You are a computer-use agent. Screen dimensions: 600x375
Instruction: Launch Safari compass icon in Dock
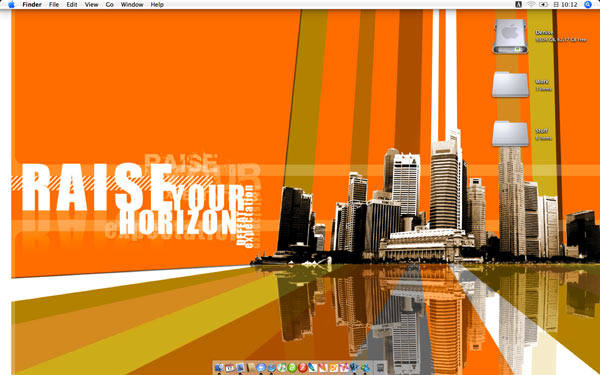coord(271,368)
